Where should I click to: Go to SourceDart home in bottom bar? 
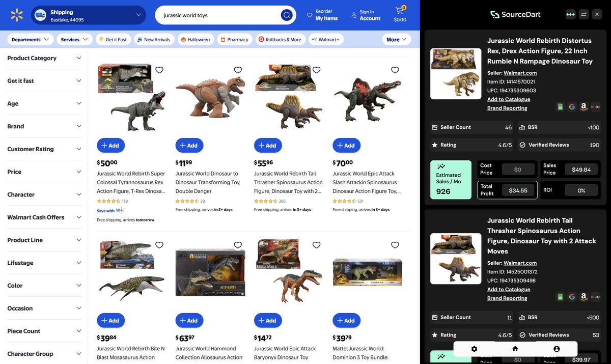[515, 349]
